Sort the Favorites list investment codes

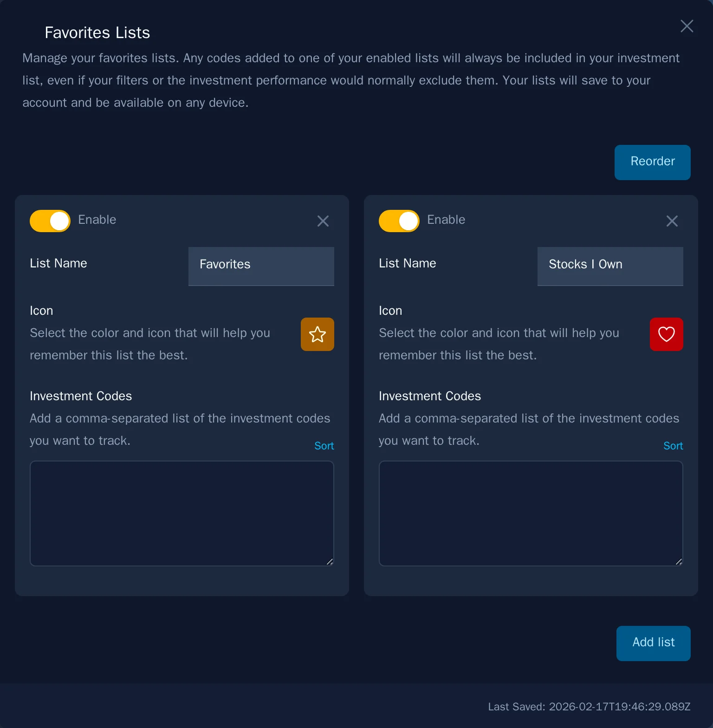(x=324, y=446)
